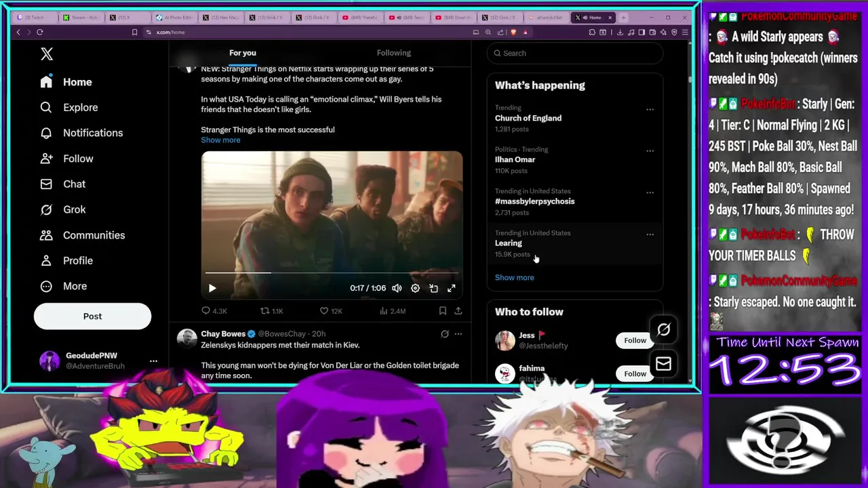Play the Stranger Things video

(x=212, y=288)
